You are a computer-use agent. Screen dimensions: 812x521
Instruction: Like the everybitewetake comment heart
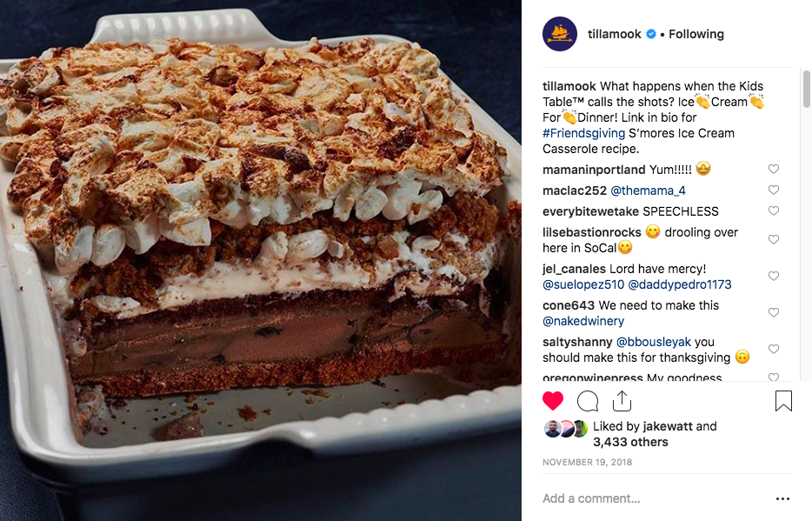coord(774,210)
